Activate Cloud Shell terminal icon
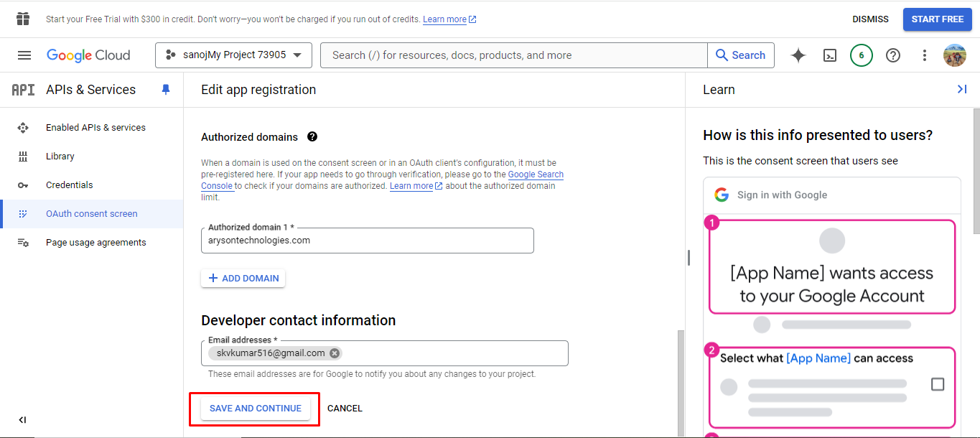This screenshot has width=980, height=438. (830, 55)
